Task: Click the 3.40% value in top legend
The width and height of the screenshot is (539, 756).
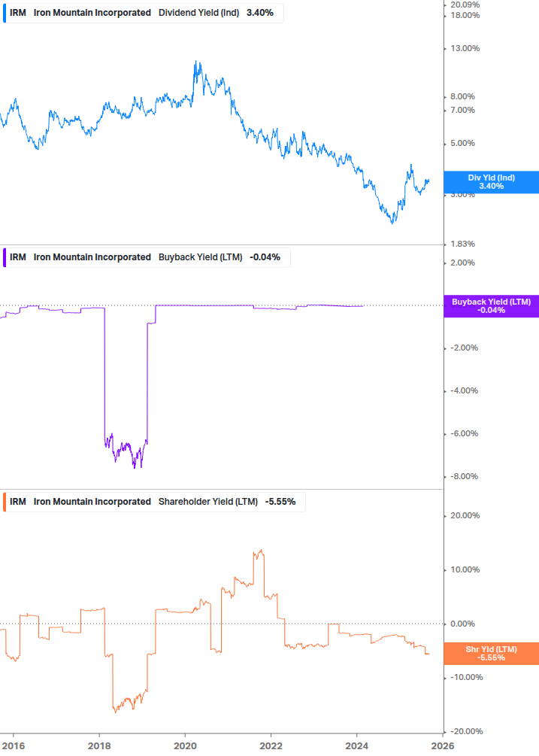Action: click(260, 13)
